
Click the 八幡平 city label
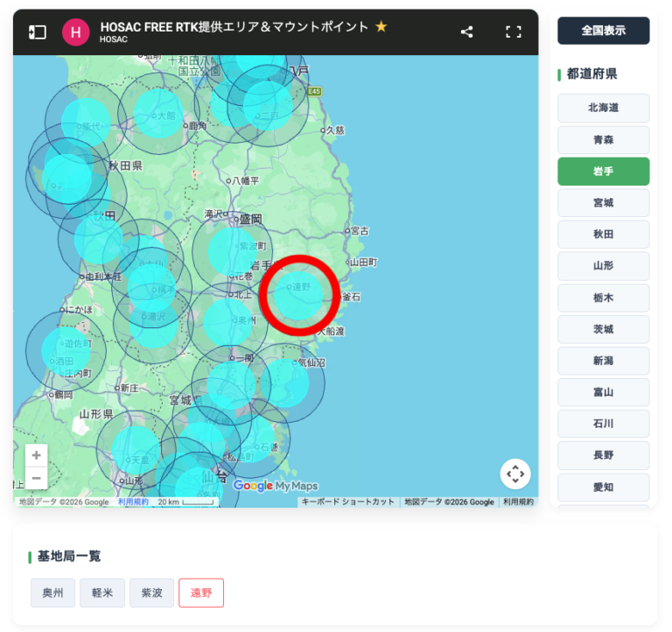point(243,181)
